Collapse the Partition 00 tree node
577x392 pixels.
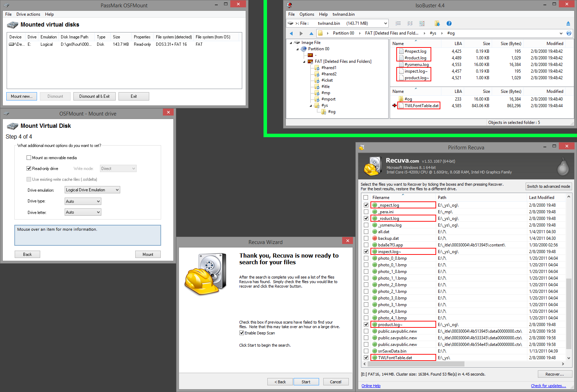tap(297, 49)
